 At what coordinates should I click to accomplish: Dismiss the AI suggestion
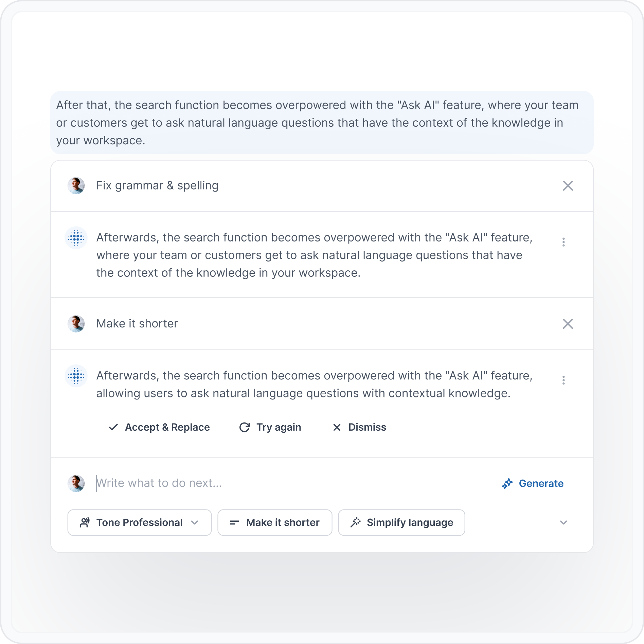pyautogui.click(x=359, y=427)
